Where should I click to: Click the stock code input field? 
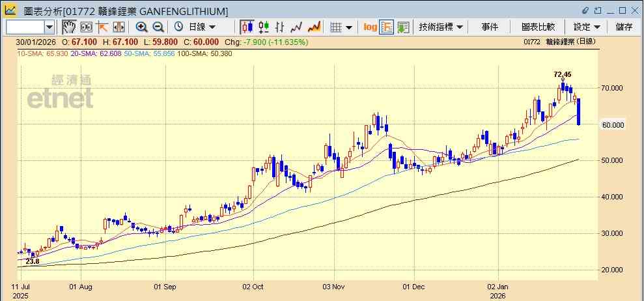pyautogui.click(x=25, y=27)
